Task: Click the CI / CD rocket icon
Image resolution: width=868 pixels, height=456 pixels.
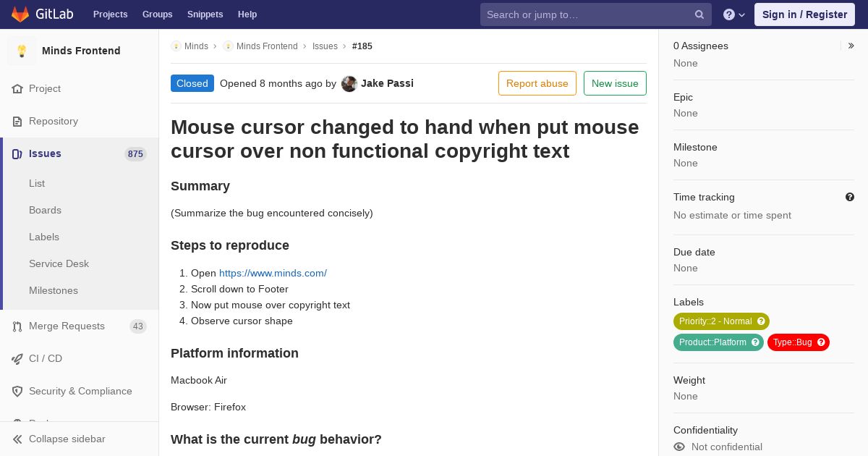Action: coord(17,358)
